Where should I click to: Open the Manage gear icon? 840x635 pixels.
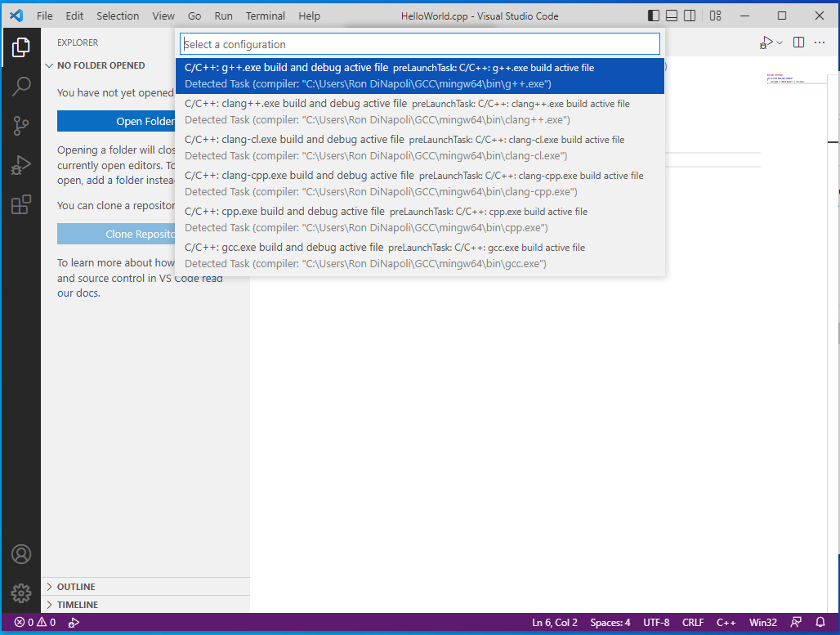point(21,593)
